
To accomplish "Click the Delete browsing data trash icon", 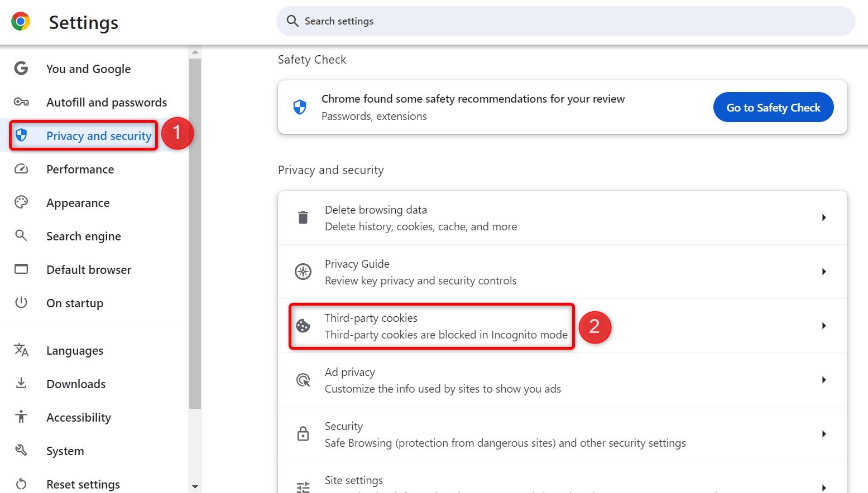I will (x=303, y=217).
